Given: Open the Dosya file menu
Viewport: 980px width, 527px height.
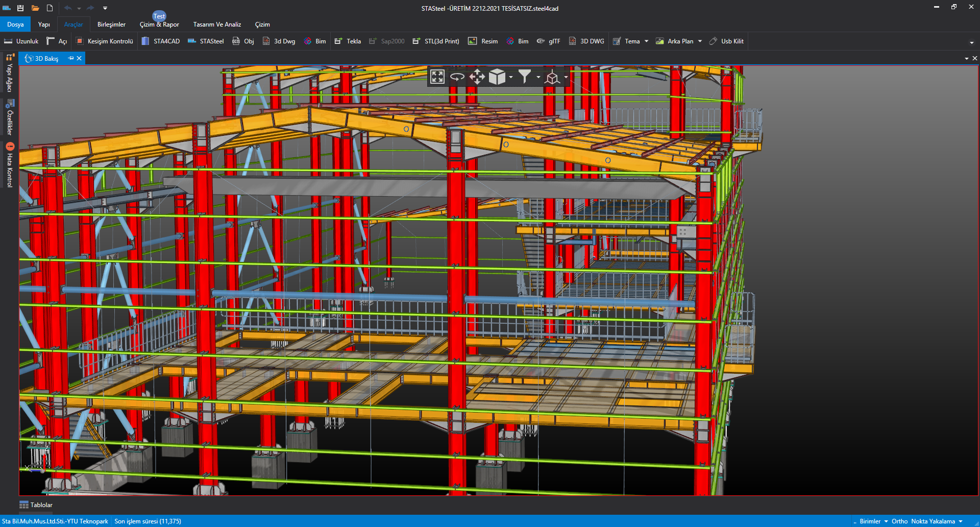Looking at the screenshot, I should click(15, 25).
